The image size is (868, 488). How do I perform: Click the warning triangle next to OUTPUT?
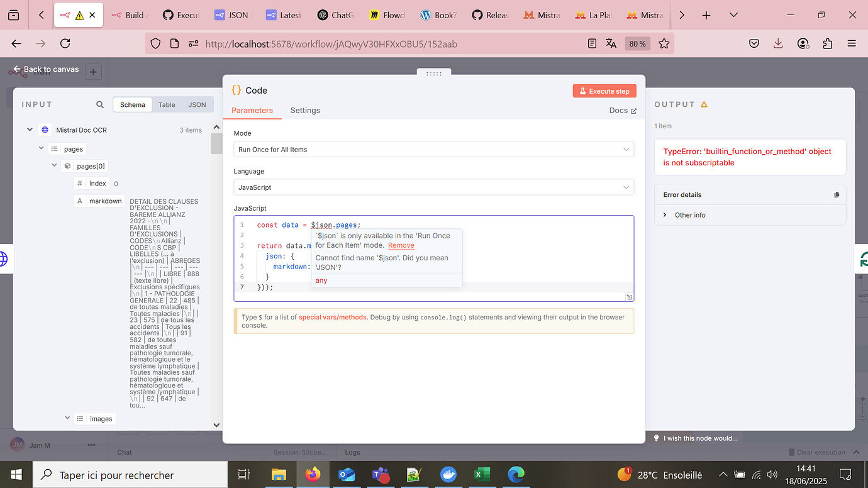[x=706, y=104]
